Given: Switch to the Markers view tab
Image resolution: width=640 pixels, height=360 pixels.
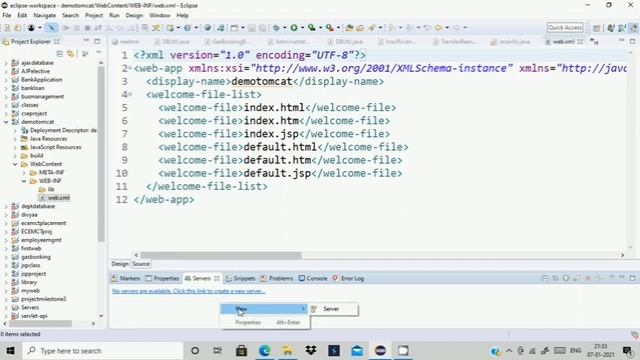Looking at the screenshot, I should [126, 278].
